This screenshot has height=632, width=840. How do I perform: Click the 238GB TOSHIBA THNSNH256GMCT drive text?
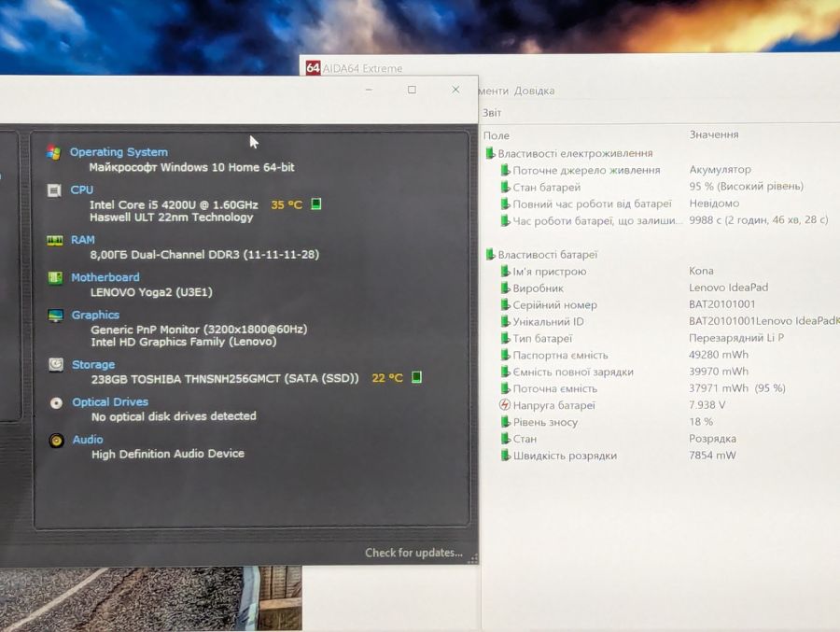[225, 378]
